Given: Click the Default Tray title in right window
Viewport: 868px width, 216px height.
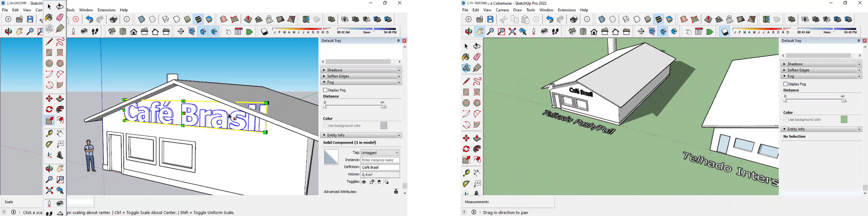Looking at the screenshot, I should tap(792, 41).
